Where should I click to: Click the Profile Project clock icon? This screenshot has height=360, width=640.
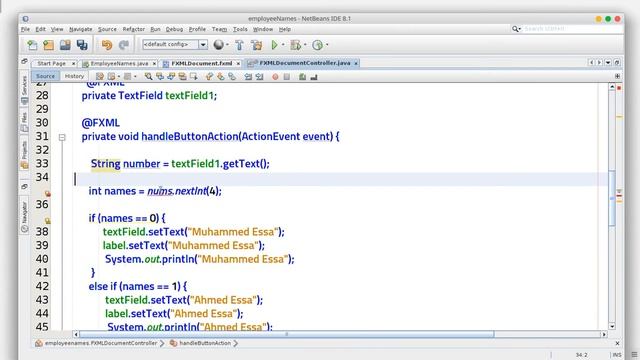tap(317, 45)
